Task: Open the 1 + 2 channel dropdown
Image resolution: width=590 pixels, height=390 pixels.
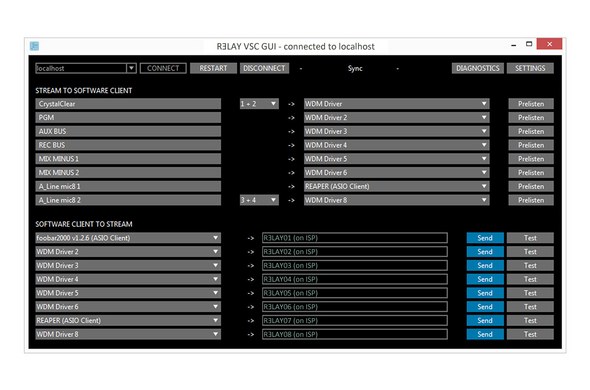Action: pyautogui.click(x=259, y=104)
